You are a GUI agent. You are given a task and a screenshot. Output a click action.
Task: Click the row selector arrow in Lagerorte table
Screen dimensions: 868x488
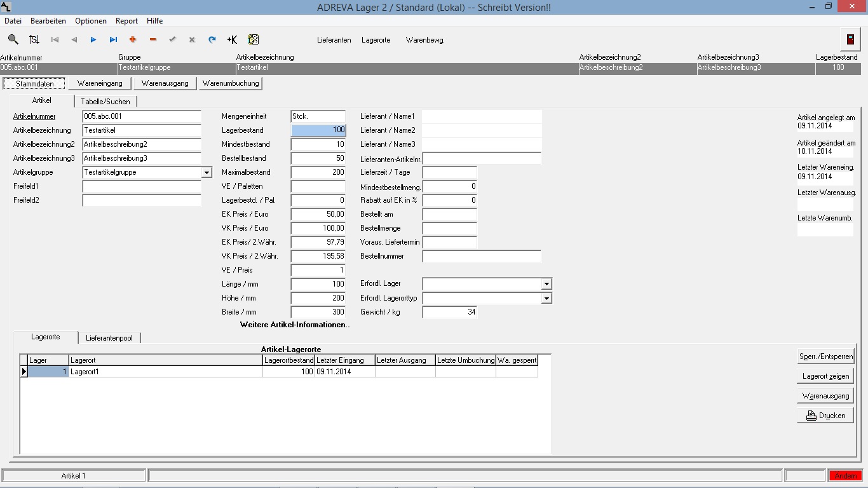[24, 372]
